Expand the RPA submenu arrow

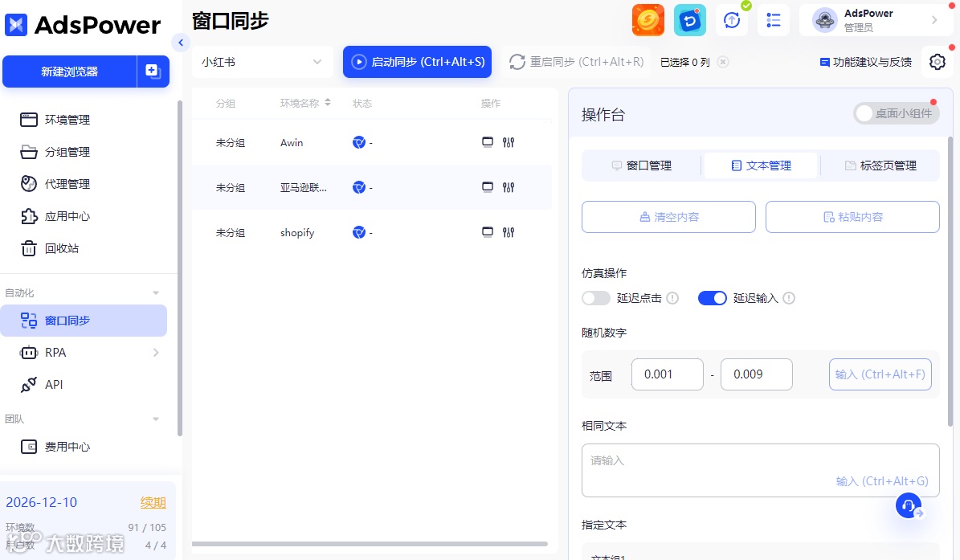click(x=156, y=353)
